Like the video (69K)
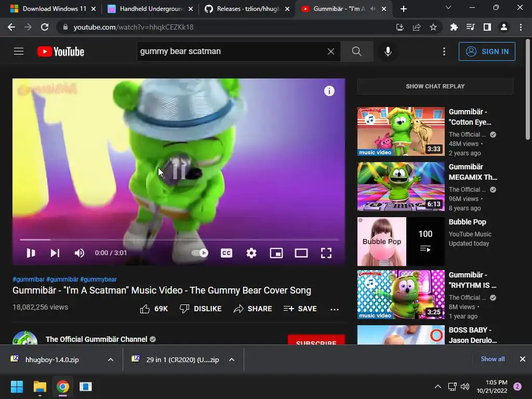The height and width of the screenshot is (399, 532). [154, 309]
